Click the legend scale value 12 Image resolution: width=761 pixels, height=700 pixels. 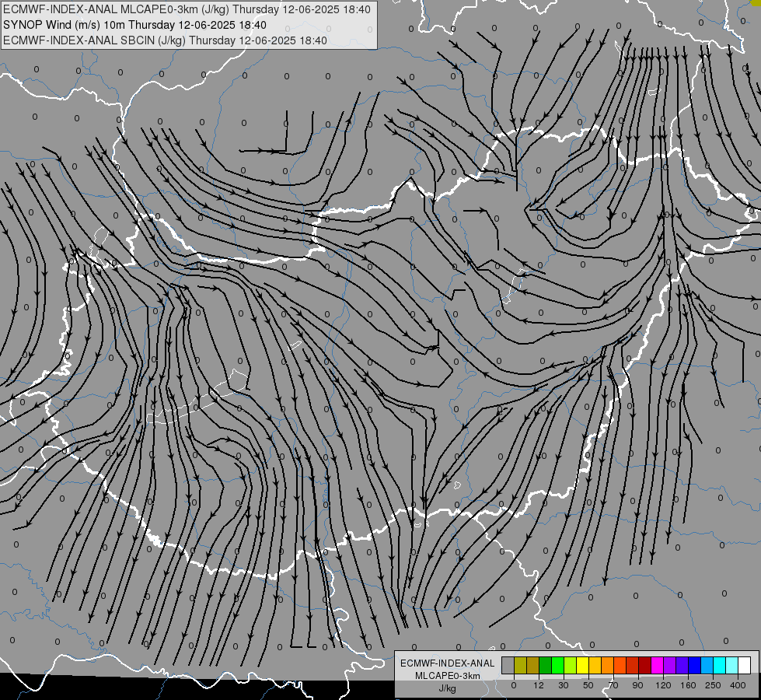point(538,685)
